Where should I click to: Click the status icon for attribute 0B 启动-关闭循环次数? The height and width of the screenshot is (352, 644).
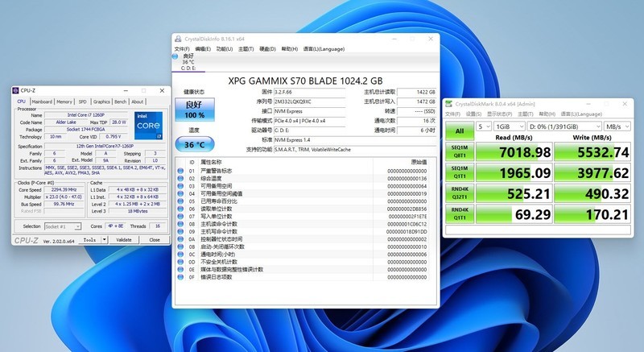[180, 246]
